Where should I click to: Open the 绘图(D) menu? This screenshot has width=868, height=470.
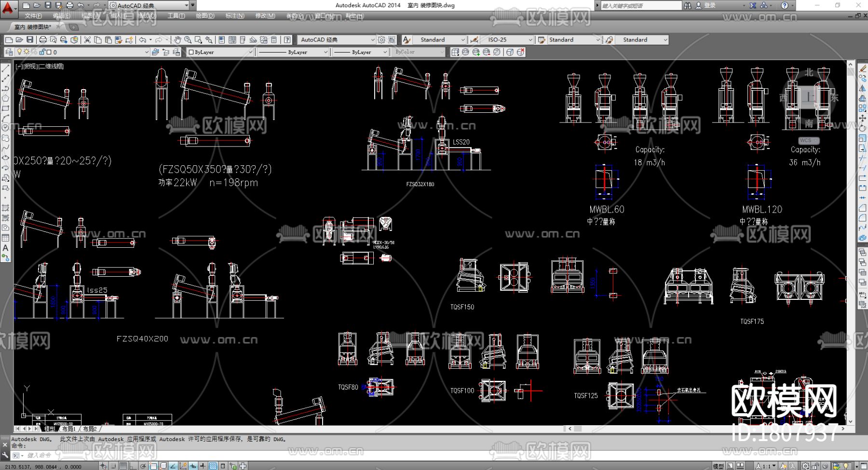[205, 16]
